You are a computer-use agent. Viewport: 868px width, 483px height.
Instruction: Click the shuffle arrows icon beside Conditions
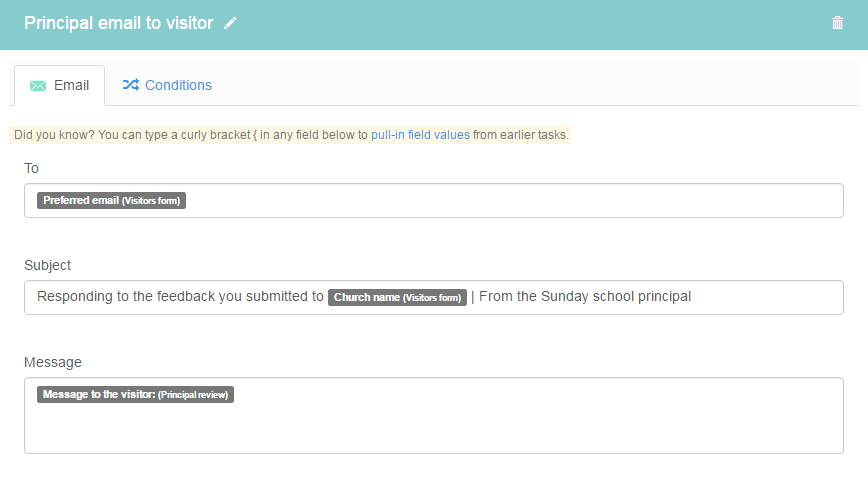click(131, 85)
